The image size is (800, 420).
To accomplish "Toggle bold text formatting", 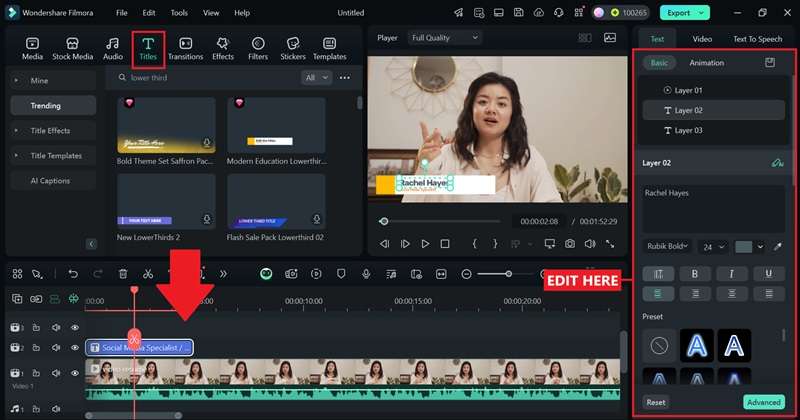I will coord(694,274).
